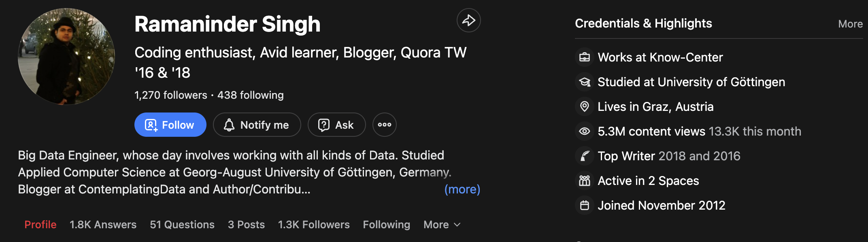Select the 3 Posts tab
This screenshot has width=868, height=242.
(x=246, y=225)
